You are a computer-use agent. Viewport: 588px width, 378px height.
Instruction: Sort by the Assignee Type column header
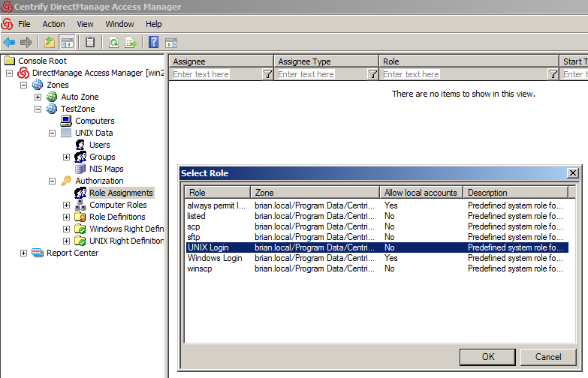point(326,61)
